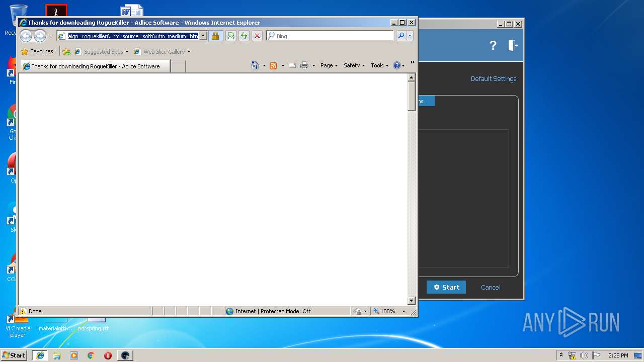Open the Safety menu
Viewport: 644px width, 362px height.
pyautogui.click(x=354, y=65)
